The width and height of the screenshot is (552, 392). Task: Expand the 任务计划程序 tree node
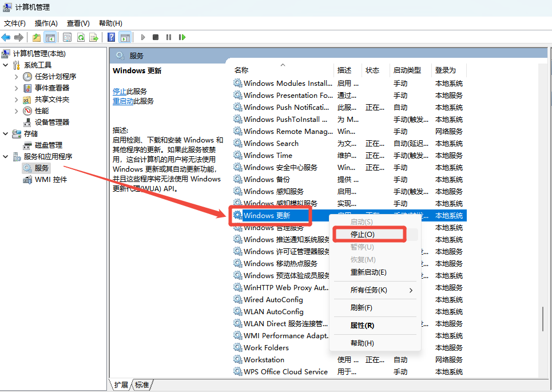(16, 77)
